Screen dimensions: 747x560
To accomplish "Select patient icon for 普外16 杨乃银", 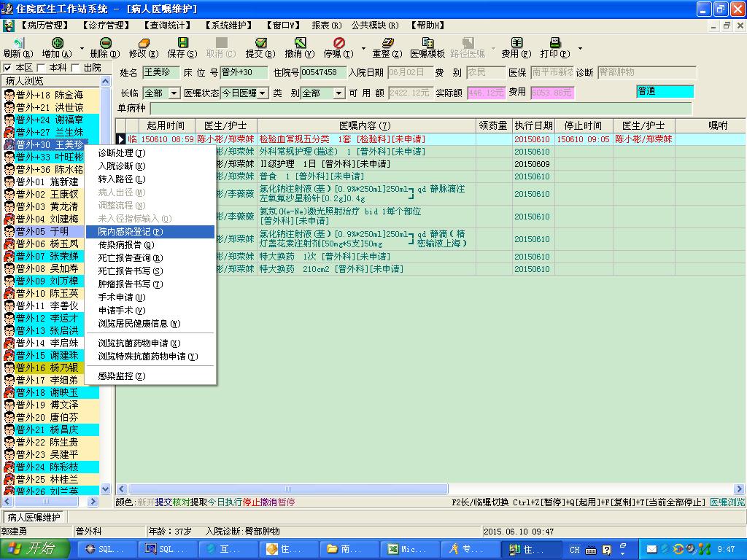I will pyautogui.click(x=9, y=367).
